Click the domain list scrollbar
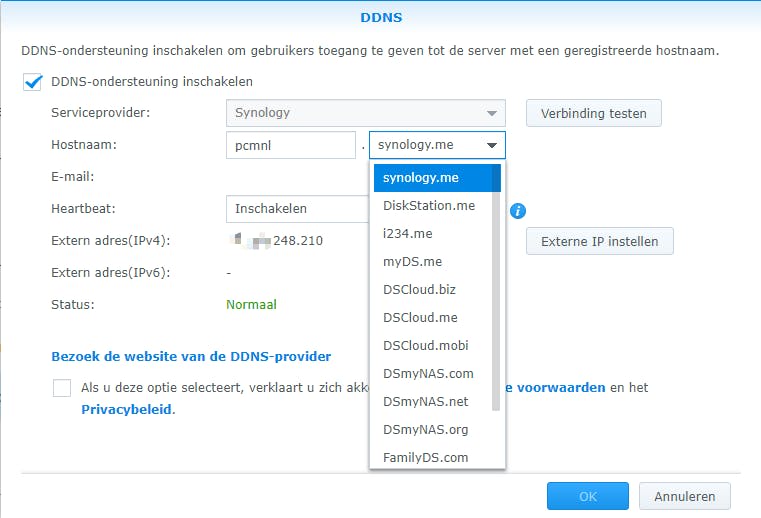Screen dimensions: 761x518 (x=496, y=290)
